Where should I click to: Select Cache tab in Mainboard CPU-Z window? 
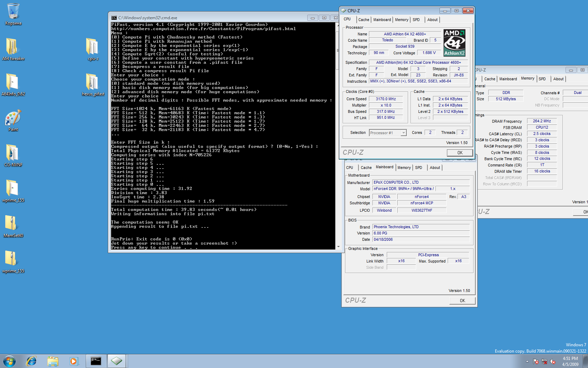[x=366, y=168]
